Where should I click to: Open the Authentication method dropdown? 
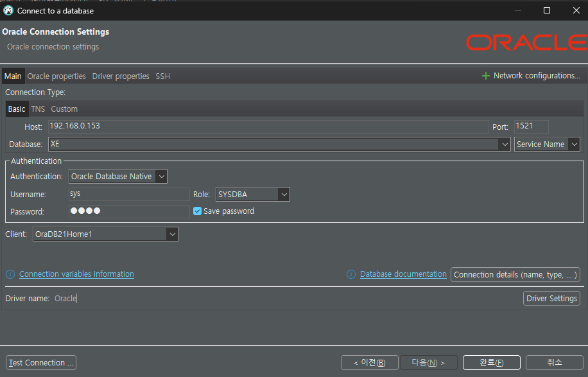coord(117,177)
